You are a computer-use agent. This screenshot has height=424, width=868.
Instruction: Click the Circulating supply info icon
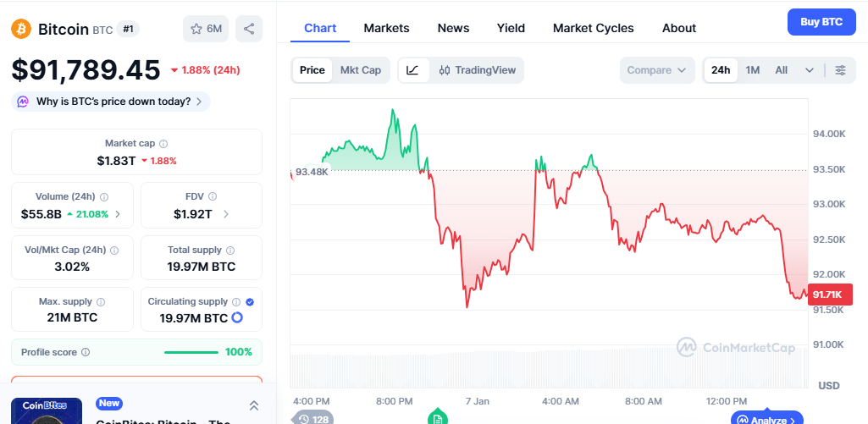tap(236, 302)
